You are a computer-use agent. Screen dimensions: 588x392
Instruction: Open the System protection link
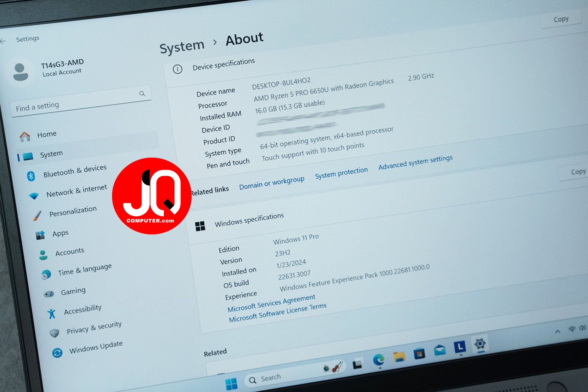[x=341, y=173]
